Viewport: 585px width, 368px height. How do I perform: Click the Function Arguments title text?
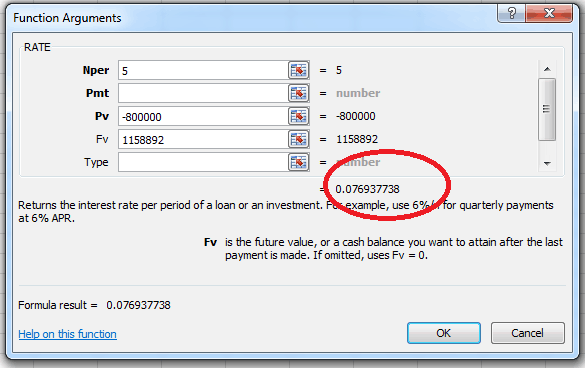pos(67,18)
